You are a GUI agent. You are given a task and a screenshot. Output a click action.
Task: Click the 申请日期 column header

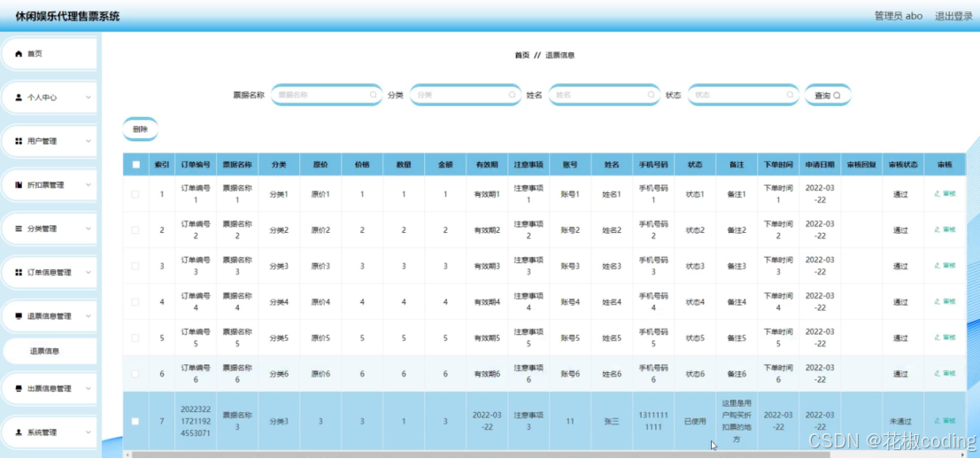[820, 165]
